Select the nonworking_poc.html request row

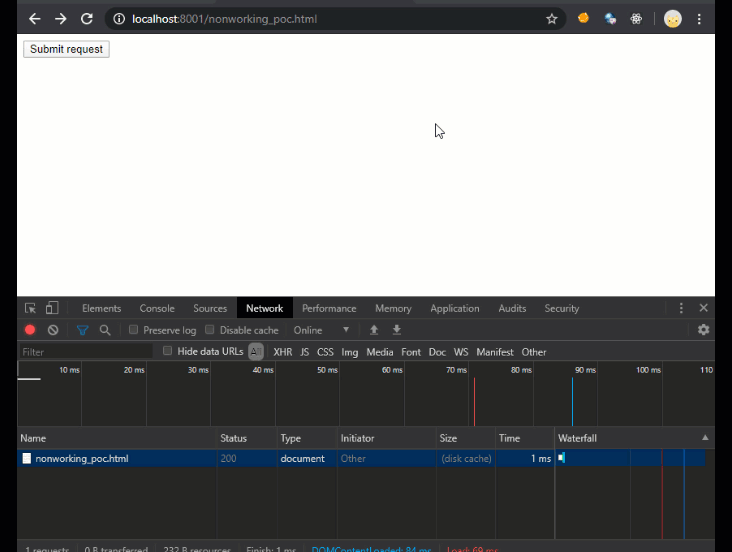[361, 458]
